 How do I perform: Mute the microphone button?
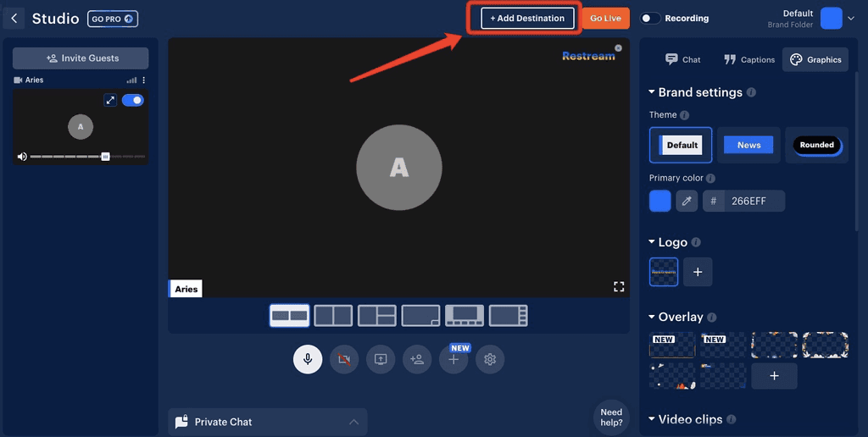(308, 359)
